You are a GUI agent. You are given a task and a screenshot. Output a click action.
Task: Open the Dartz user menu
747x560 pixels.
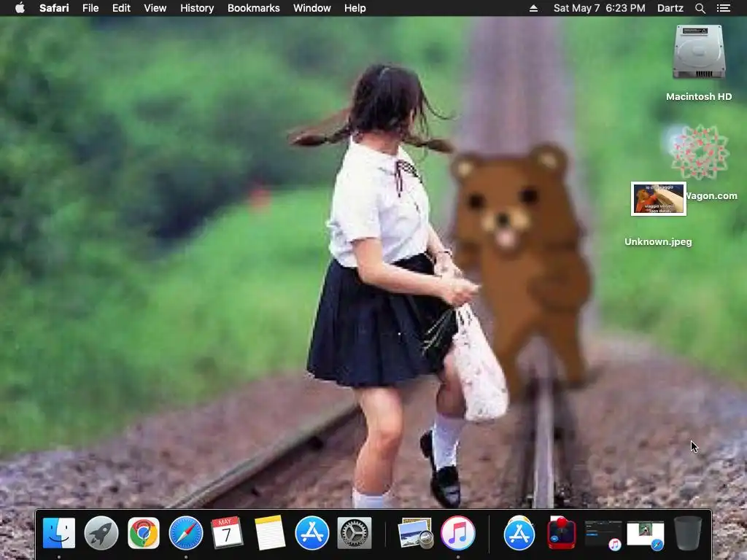coord(670,8)
